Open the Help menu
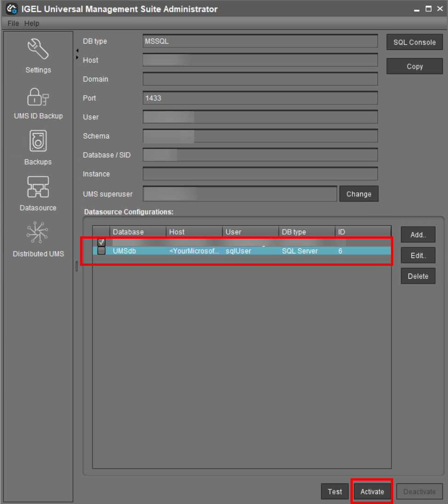This screenshot has height=504, width=448. click(32, 23)
